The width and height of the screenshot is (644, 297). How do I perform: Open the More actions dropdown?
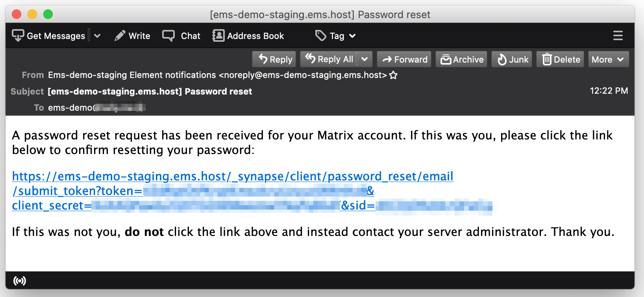(x=609, y=59)
